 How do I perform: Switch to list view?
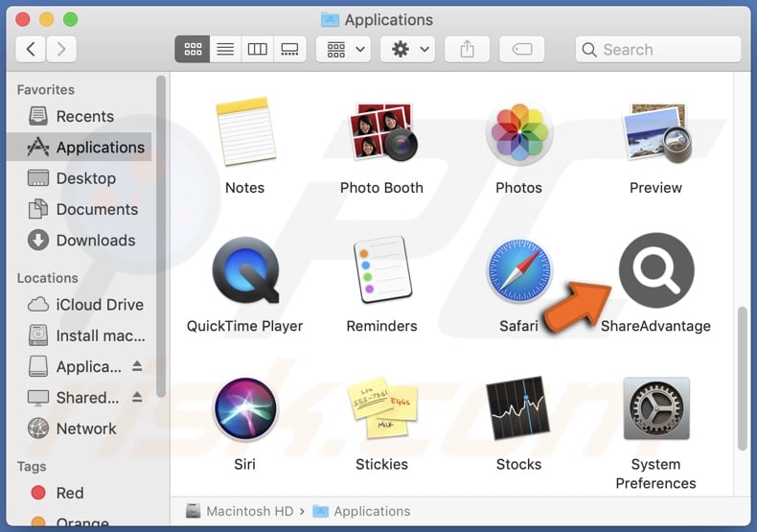coord(225,49)
